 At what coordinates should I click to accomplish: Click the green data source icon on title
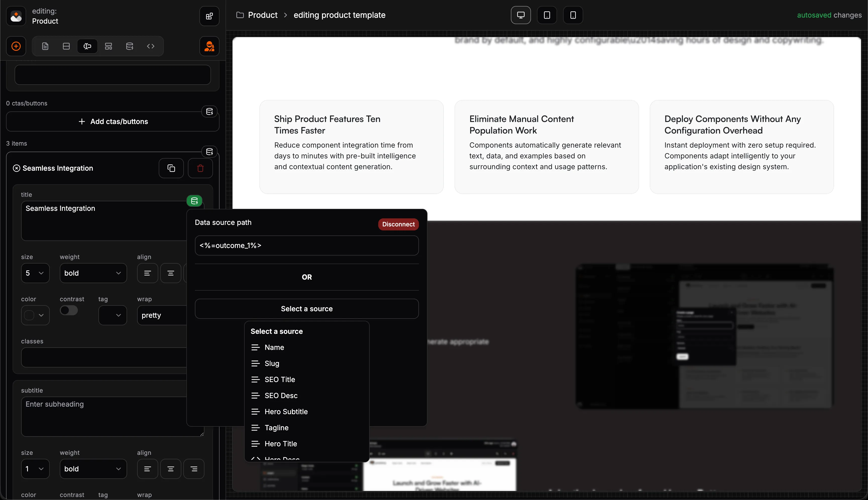click(x=194, y=201)
